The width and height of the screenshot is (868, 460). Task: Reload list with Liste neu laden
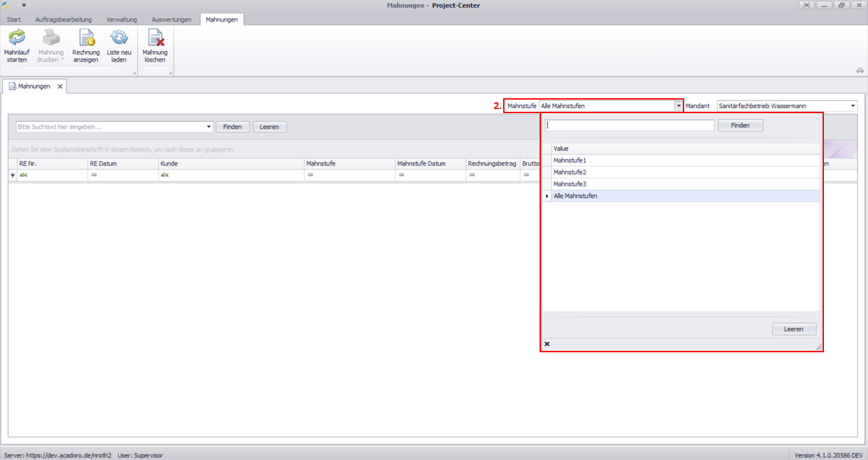[119, 47]
